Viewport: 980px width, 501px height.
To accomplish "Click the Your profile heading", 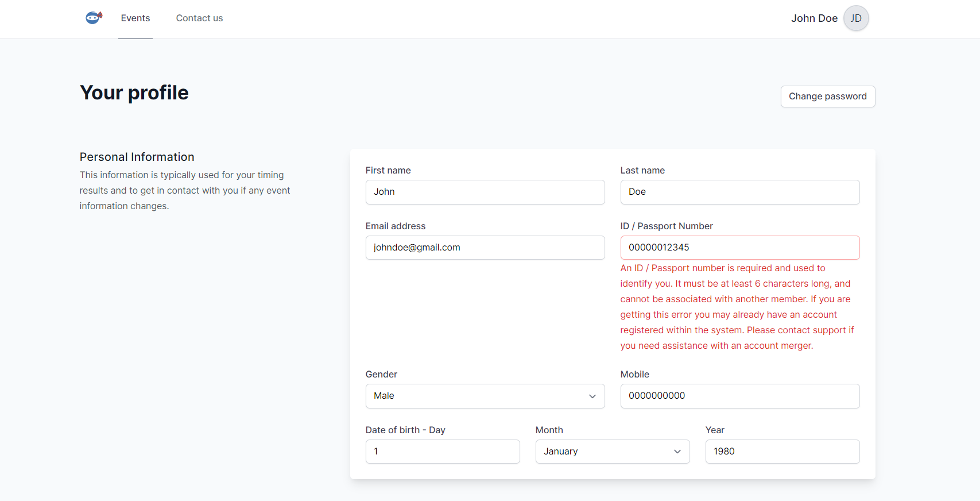I will click(134, 93).
